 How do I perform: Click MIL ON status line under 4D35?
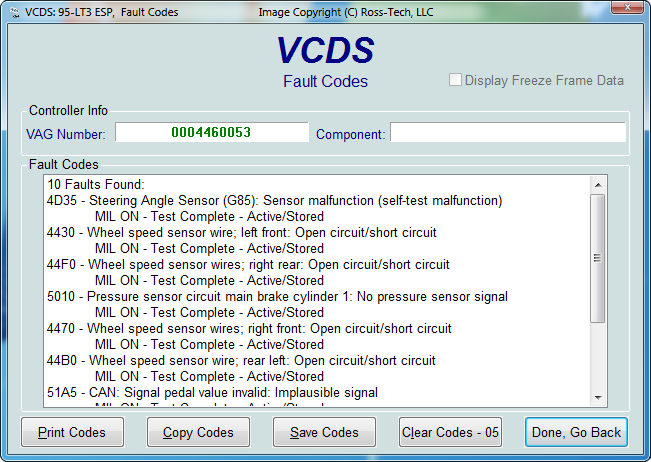click(209, 216)
